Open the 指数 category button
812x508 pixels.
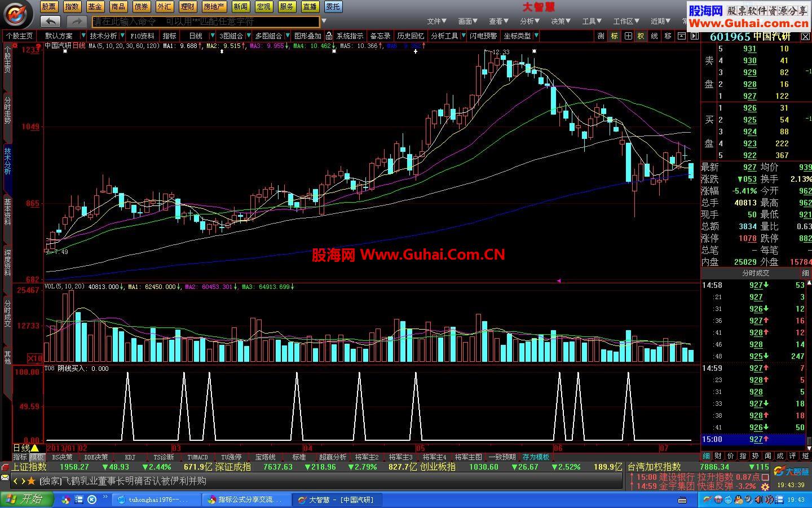[x=72, y=7]
